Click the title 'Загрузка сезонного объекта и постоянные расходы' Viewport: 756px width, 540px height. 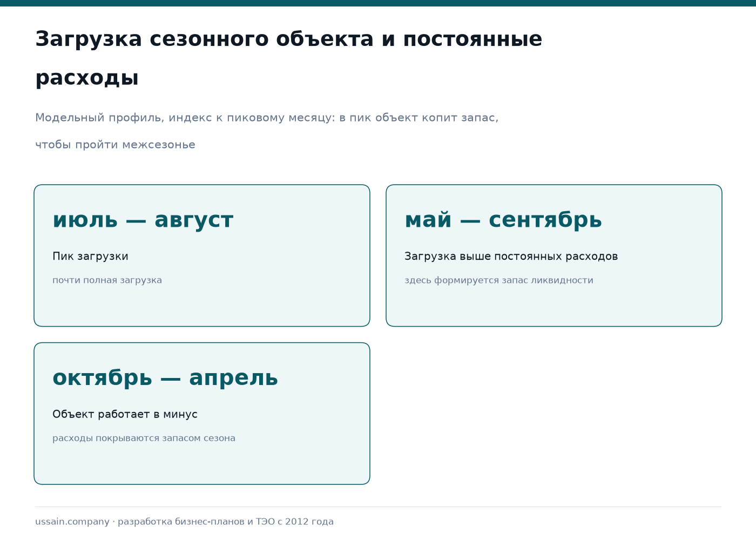coord(289,58)
